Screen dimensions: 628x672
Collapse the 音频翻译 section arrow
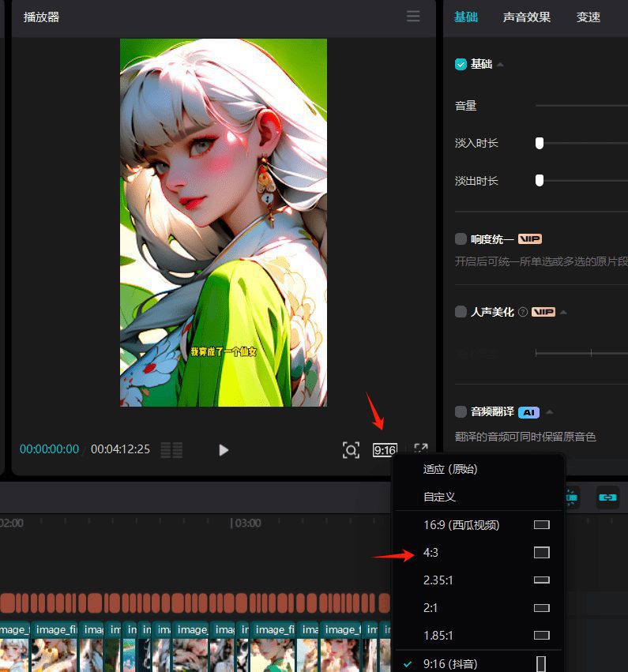[550, 412]
